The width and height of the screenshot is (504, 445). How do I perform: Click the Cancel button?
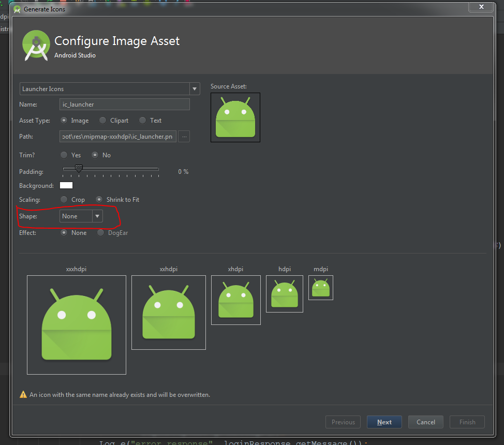tap(425, 422)
